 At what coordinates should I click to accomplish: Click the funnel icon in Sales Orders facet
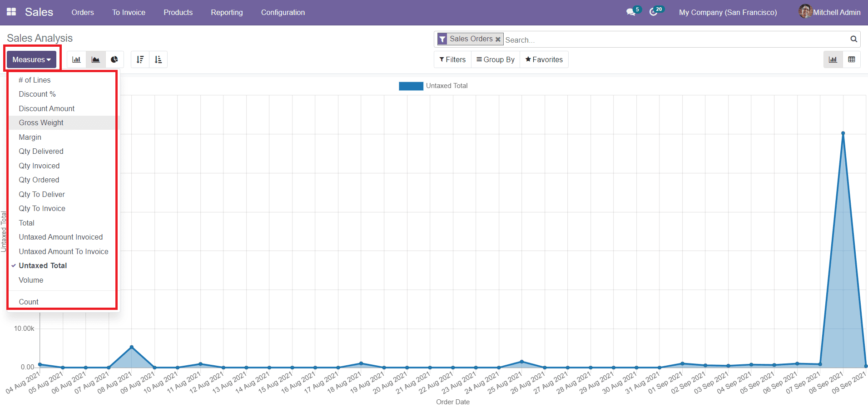[442, 39]
